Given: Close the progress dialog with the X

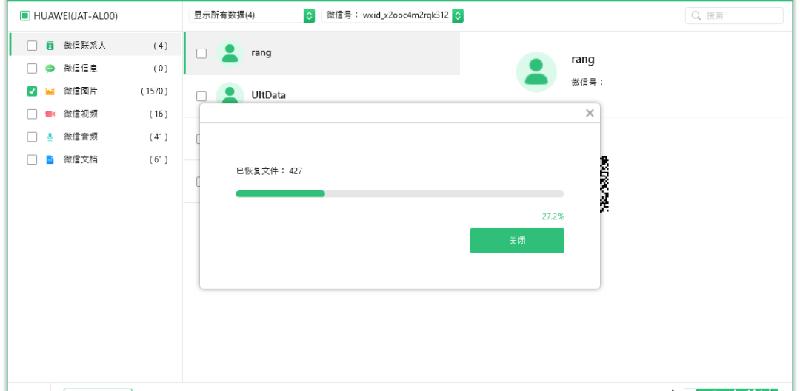Looking at the screenshot, I should [x=590, y=113].
